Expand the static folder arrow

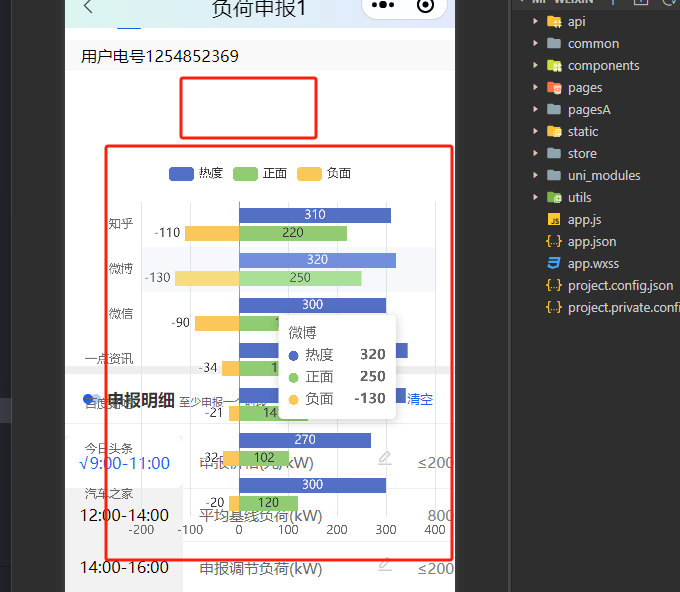[535, 131]
